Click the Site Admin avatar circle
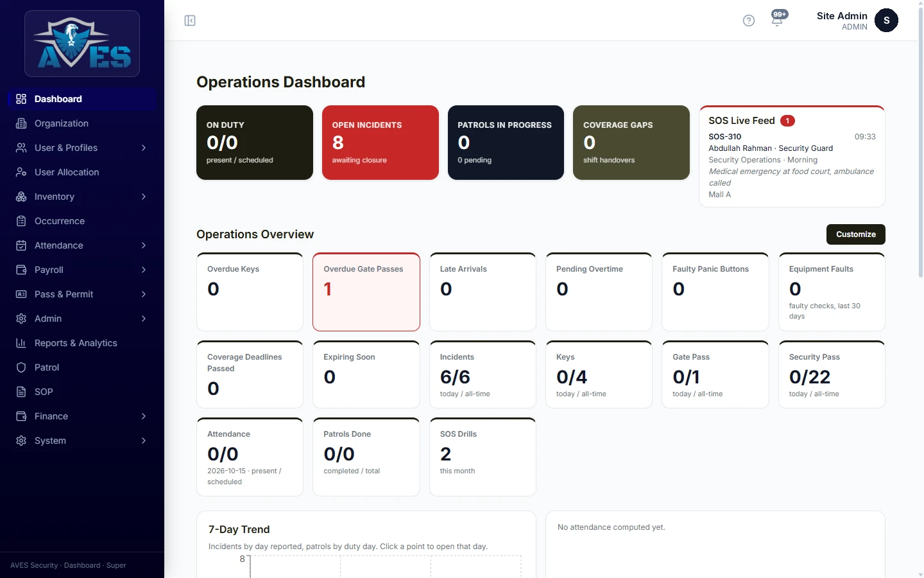Viewport: 924px width, 578px height. coord(887,21)
